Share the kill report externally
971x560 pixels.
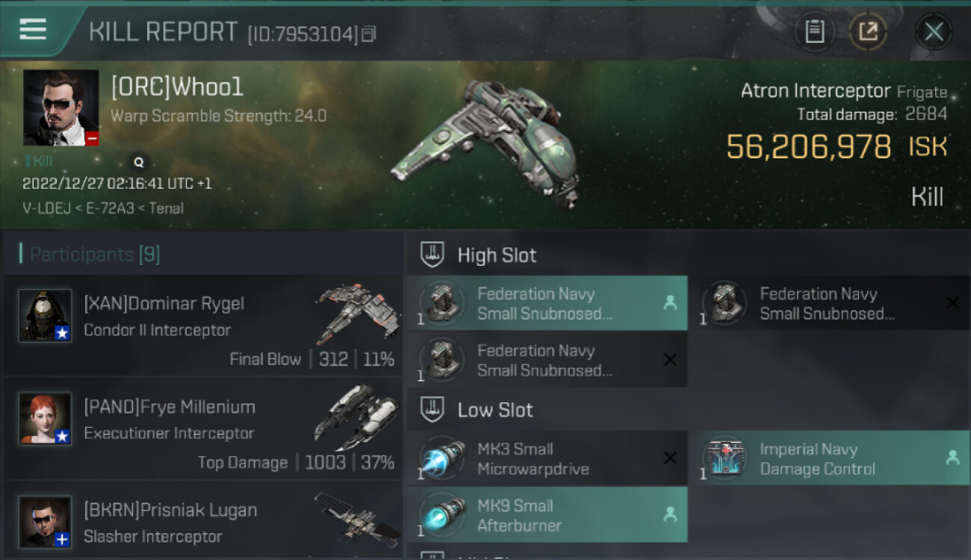868,31
